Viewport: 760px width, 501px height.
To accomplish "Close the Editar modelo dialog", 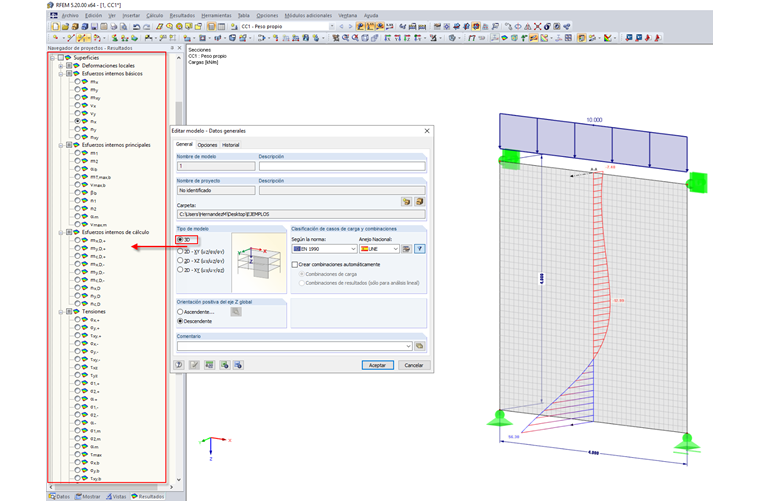I will (427, 131).
